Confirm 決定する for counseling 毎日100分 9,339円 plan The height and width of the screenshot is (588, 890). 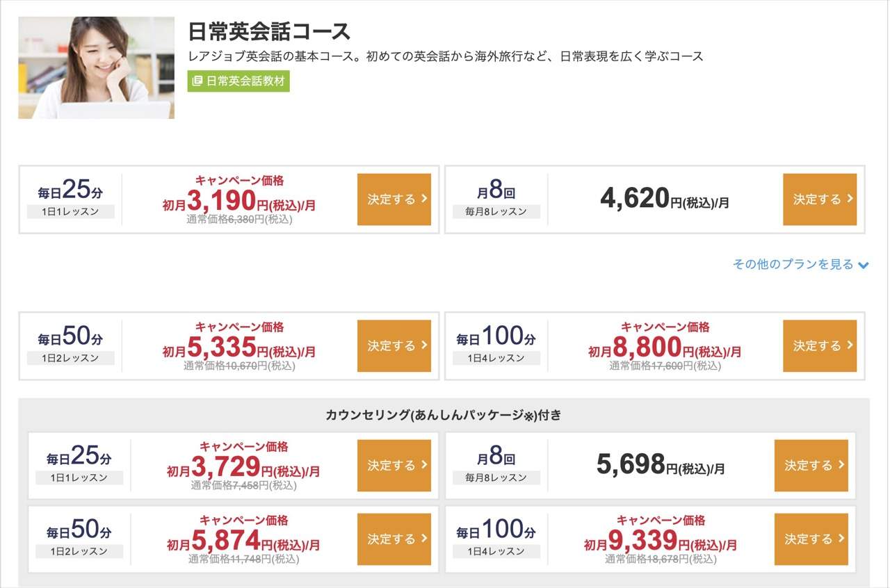[x=811, y=539]
